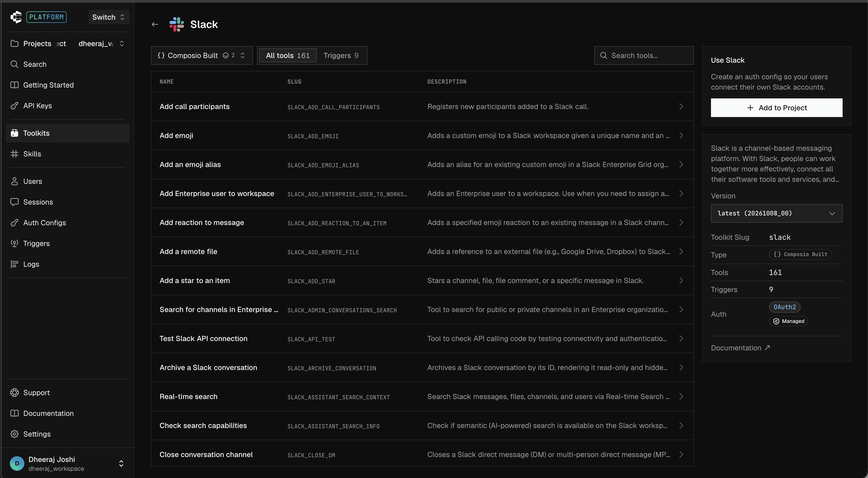Click the Support lifebuoy icon
868x478 pixels.
click(14, 393)
